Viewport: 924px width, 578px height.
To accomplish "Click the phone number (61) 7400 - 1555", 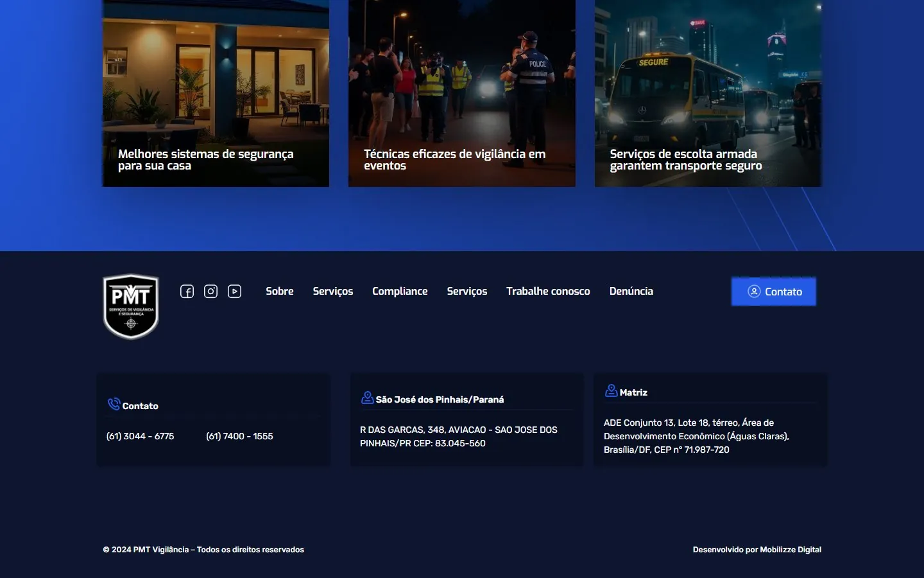I will coord(239,436).
